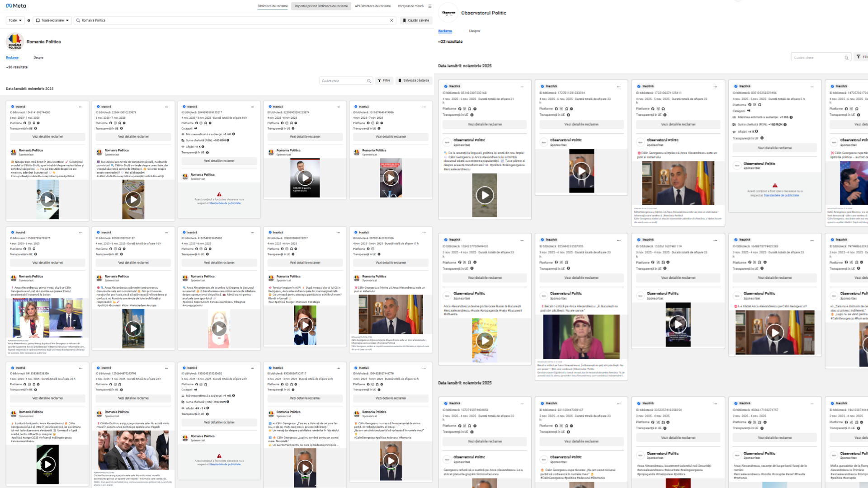Screen dimensions: 868x488
Task: Expand the Toate reclamele category dropdown
Action: 52,20
